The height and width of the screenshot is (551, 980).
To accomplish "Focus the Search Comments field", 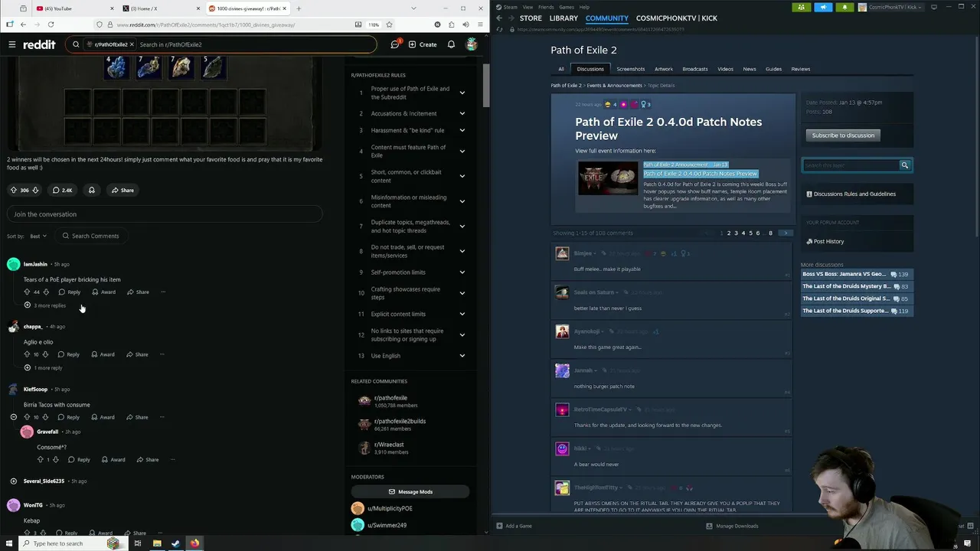I will [x=90, y=236].
